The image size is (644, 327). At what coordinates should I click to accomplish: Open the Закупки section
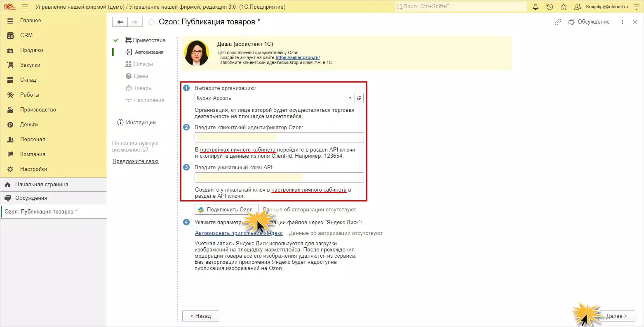pos(54,65)
